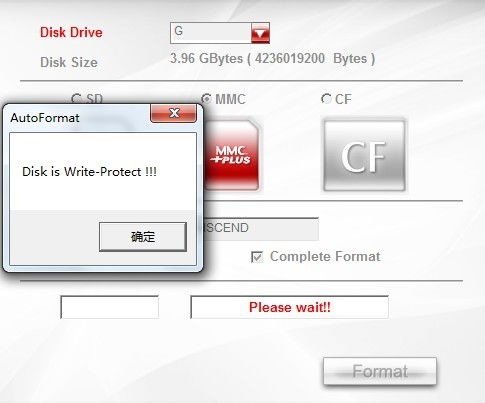Click the Complete Format label text
Screen dimensions: 485x403
tap(325, 257)
